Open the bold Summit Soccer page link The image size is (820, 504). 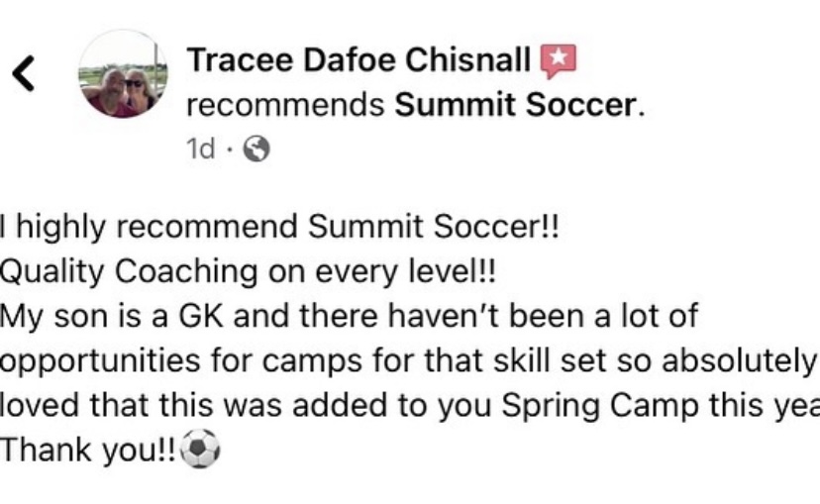(x=515, y=106)
